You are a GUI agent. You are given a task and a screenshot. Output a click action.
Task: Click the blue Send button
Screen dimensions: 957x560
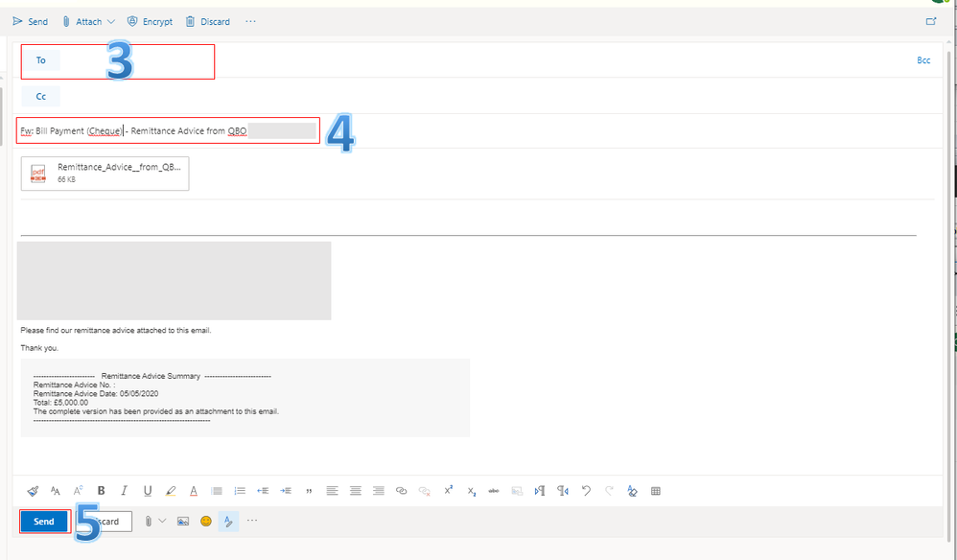point(44,522)
